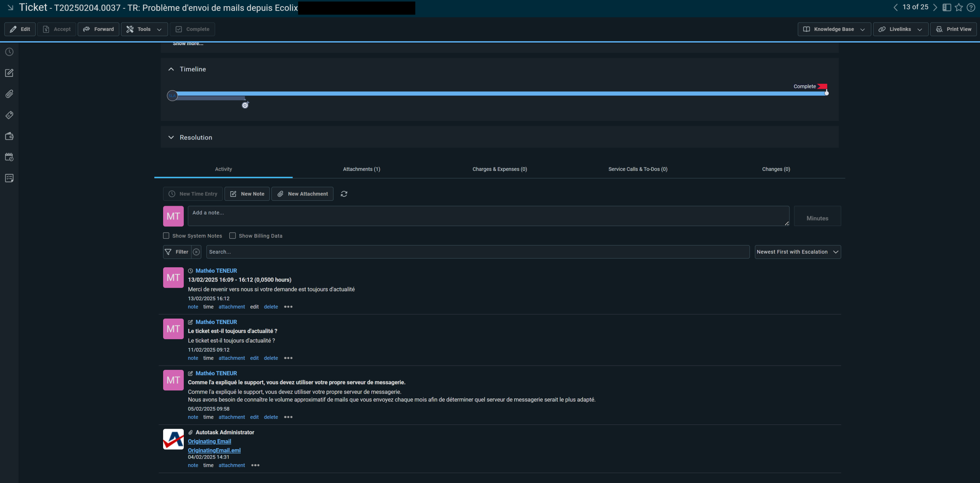Switch to Charges & Expenses tab
Screen dimensions: 980x483
(500, 169)
